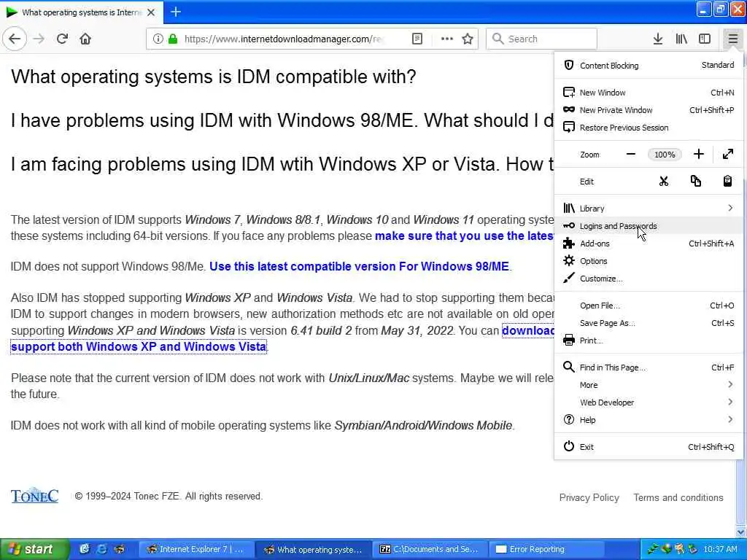Show site information via the info icon

[x=158, y=39]
